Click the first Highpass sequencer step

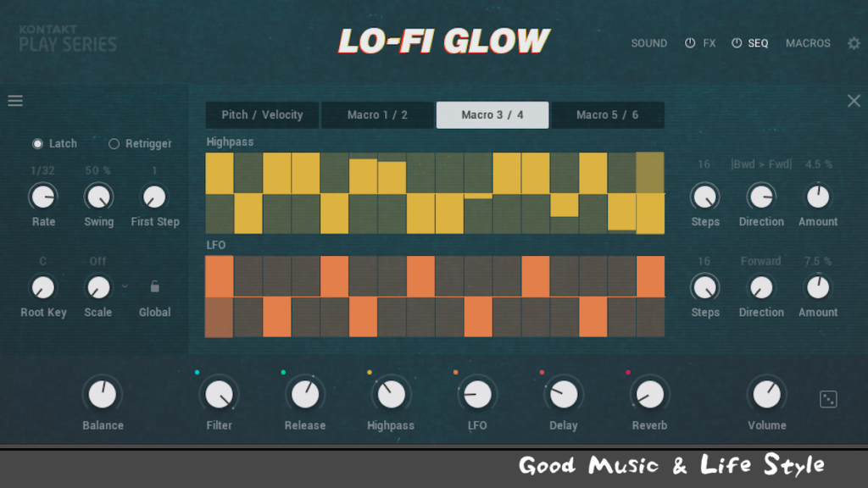point(220,193)
